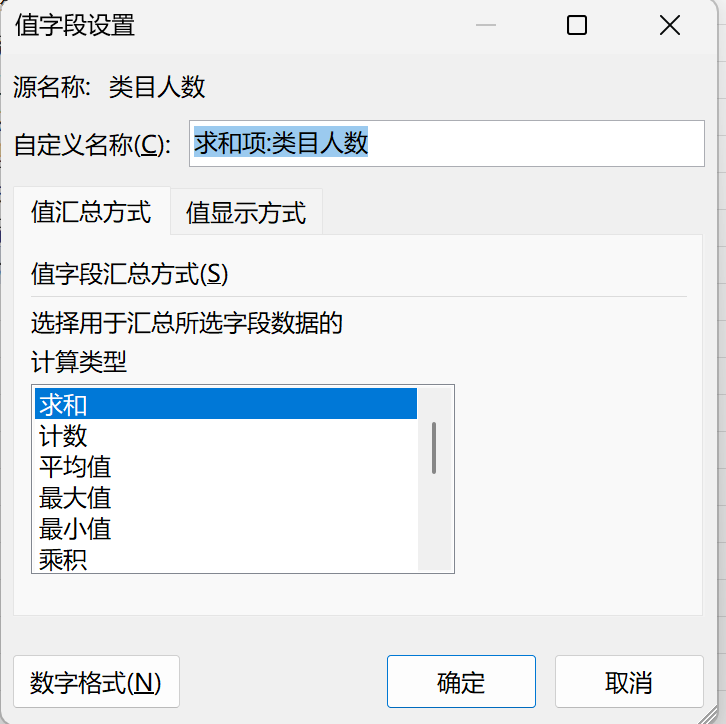Viewport: 726px width, 724px height.
Task: Select 最小值 from the list box
Action: click(225, 528)
